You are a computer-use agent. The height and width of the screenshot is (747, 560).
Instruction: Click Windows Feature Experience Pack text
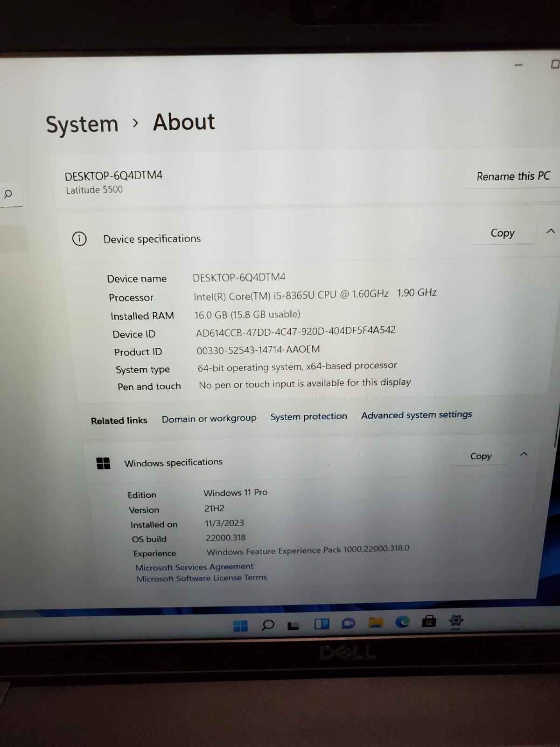pyautogui.click(x=308, y=550)
